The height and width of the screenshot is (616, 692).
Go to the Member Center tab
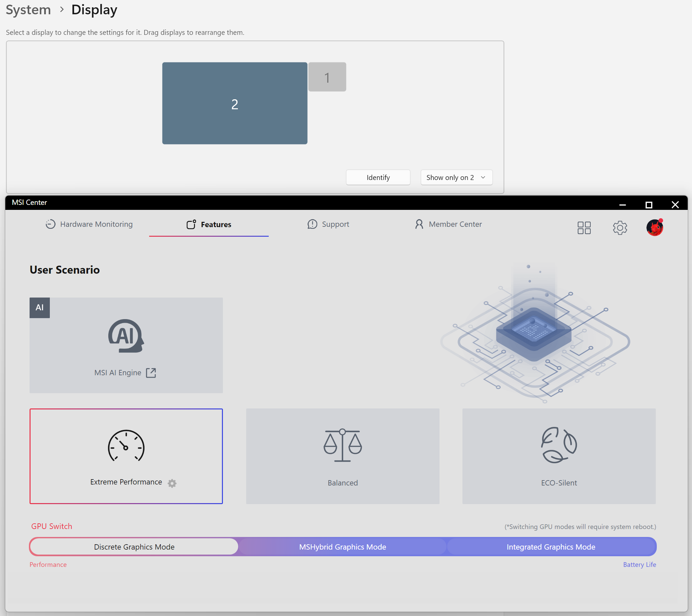point(448,224)
